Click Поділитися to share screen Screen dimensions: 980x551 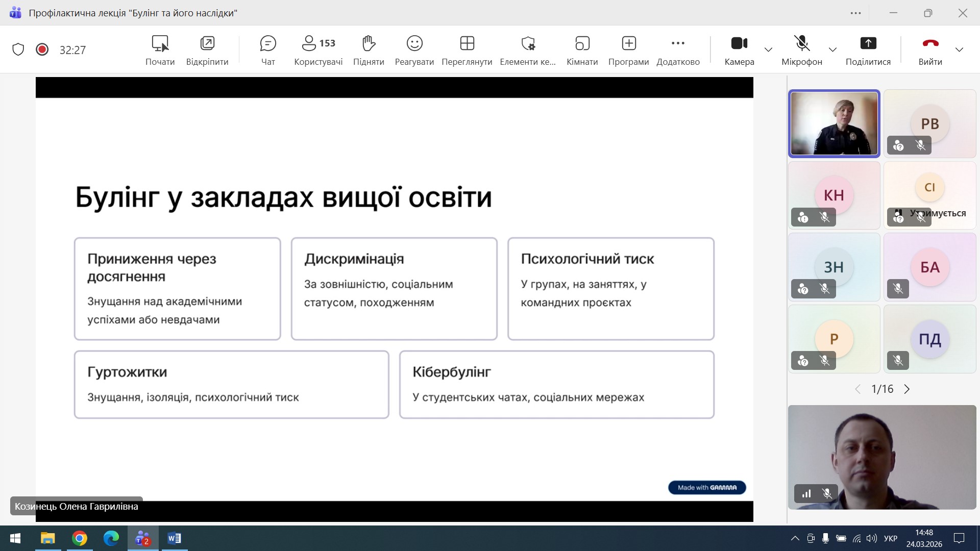click(868, 49)
